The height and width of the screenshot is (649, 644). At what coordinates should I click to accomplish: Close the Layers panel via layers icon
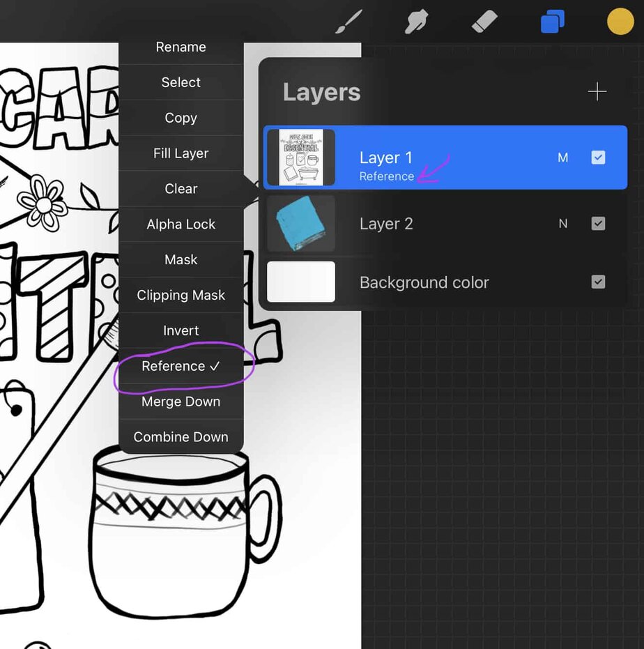tap(553, 22)
